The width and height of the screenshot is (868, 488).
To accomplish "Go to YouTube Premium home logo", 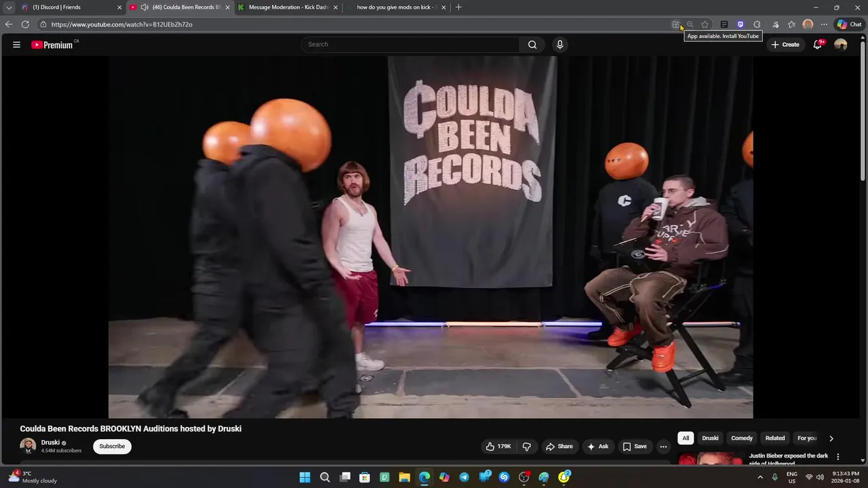I will [52, 45].
